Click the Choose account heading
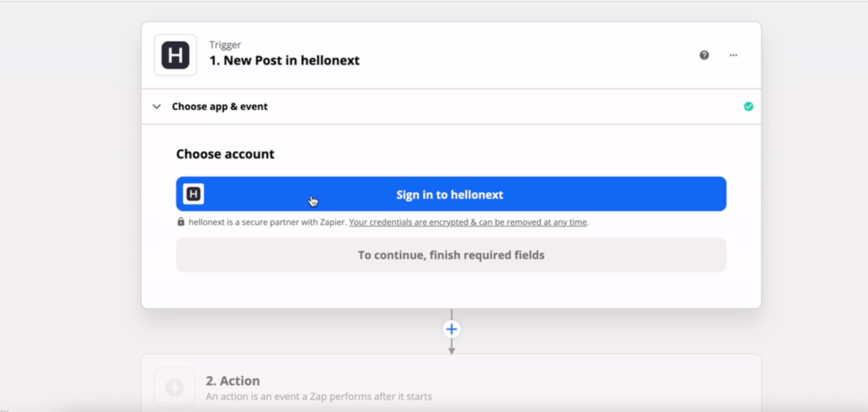 tap(225, 154)
